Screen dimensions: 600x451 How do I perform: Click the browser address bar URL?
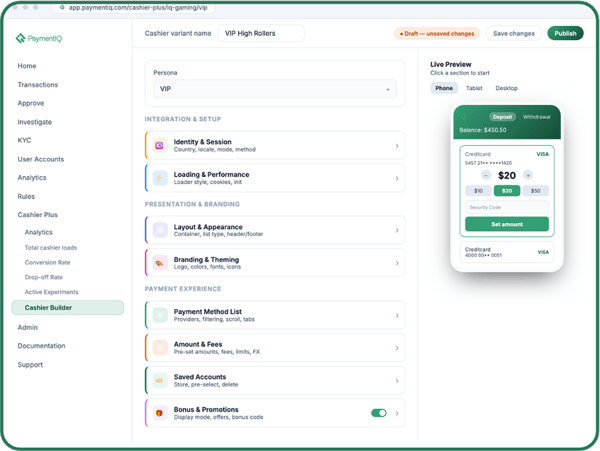coord(138,7)
